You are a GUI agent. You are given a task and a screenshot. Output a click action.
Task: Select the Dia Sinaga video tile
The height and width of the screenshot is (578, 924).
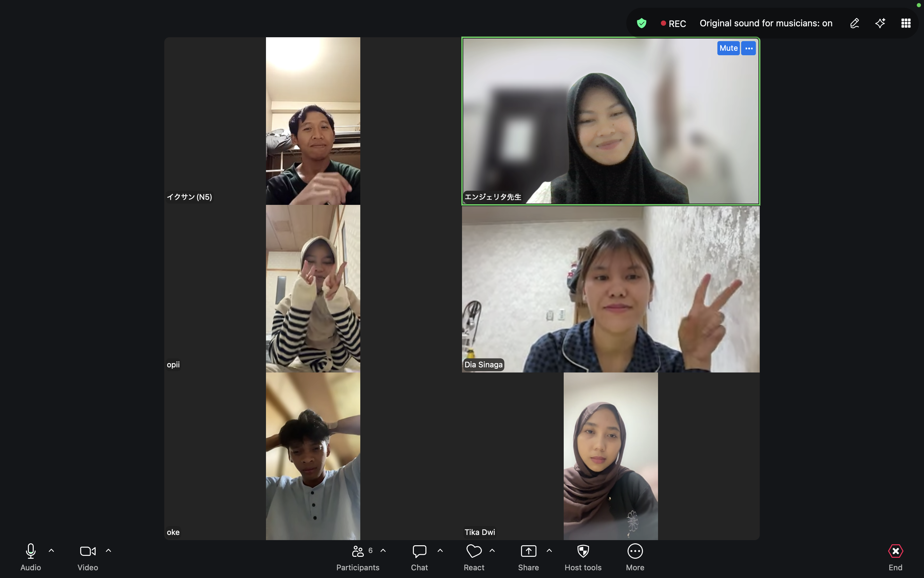[611, 289]
